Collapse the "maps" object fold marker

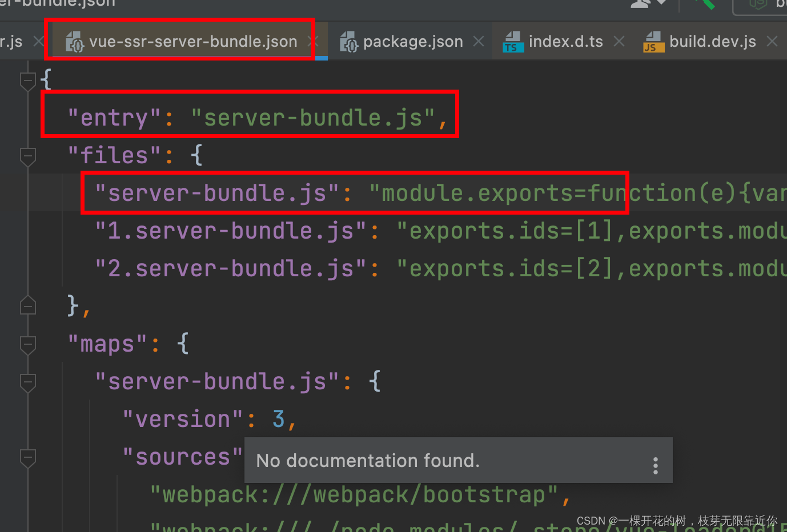[x=27, y=345]
